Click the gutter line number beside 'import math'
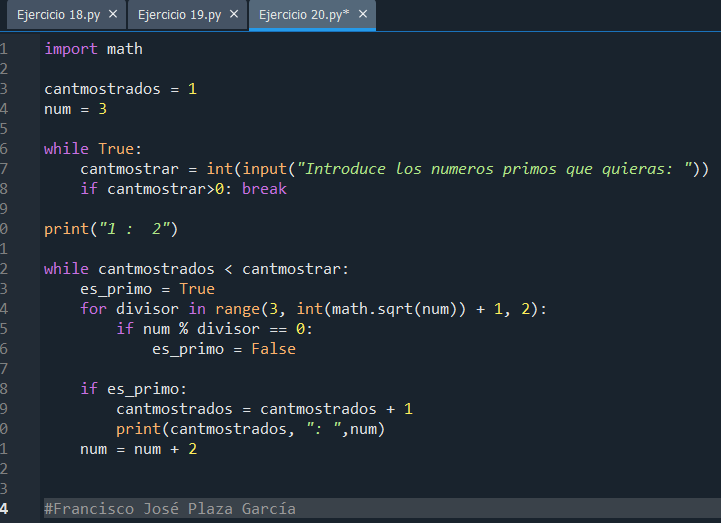Screen dimensions: 721x523 click(4, 48)
